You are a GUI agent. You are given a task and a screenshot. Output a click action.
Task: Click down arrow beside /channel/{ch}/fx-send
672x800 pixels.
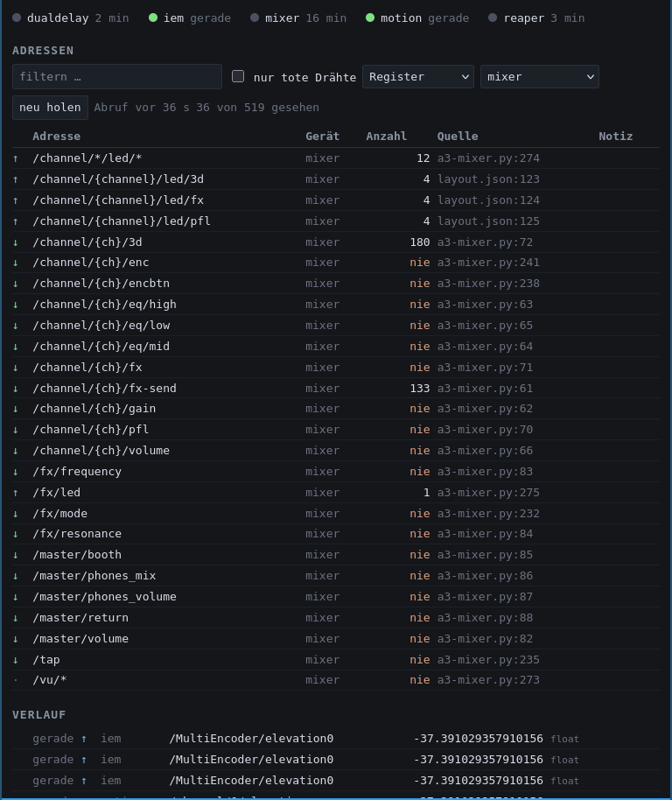(x=15, y=389)
